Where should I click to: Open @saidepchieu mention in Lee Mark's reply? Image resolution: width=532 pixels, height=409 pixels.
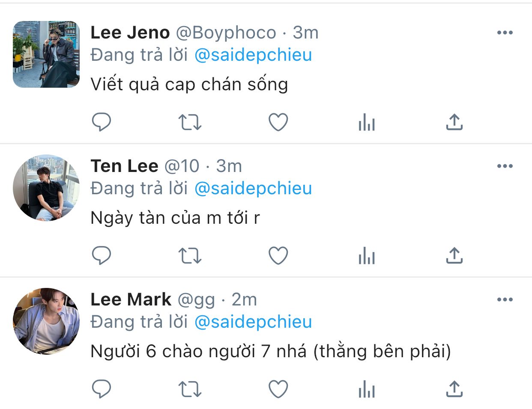(x=253, y=322)
